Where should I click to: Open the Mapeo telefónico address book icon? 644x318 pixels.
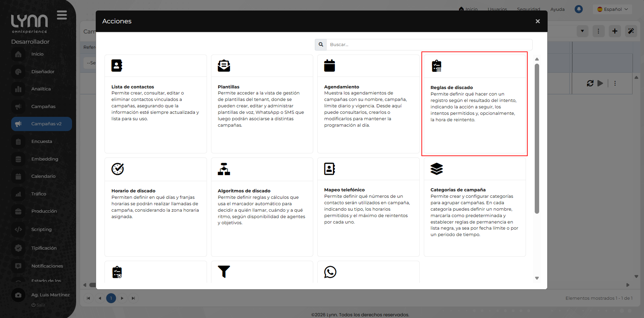coord(329,169)
